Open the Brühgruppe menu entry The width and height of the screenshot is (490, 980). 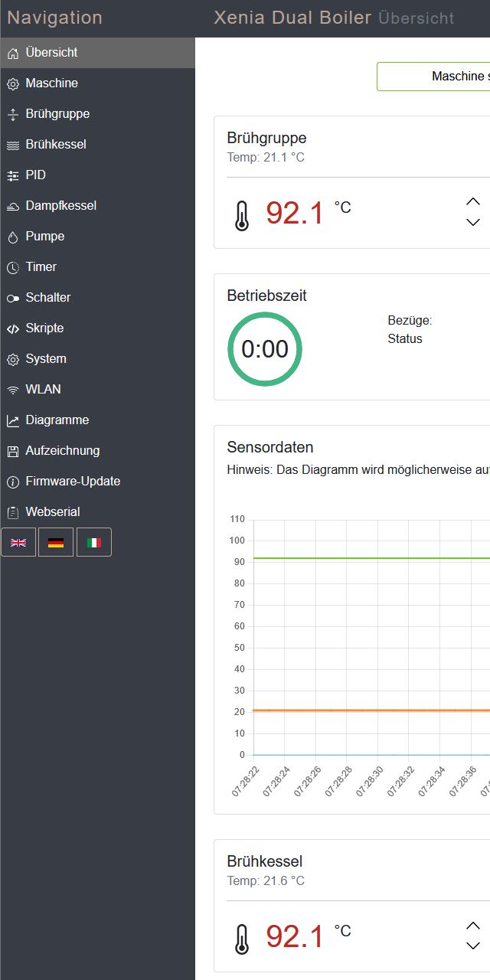[97, 114]
